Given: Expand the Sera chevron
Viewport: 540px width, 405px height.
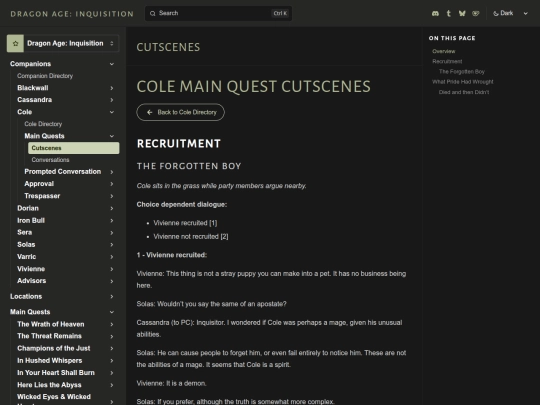Looking at the screenshot, I should pyautogui.click(x=112, y=233).
